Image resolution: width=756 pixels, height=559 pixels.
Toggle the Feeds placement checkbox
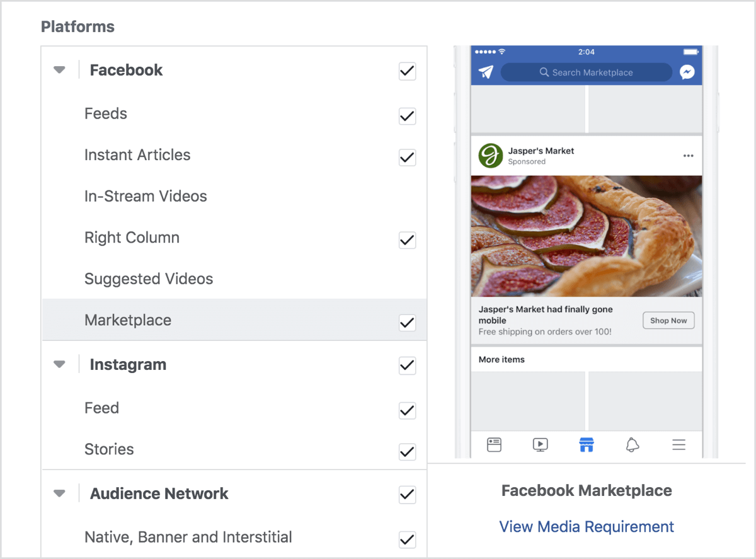408,116
